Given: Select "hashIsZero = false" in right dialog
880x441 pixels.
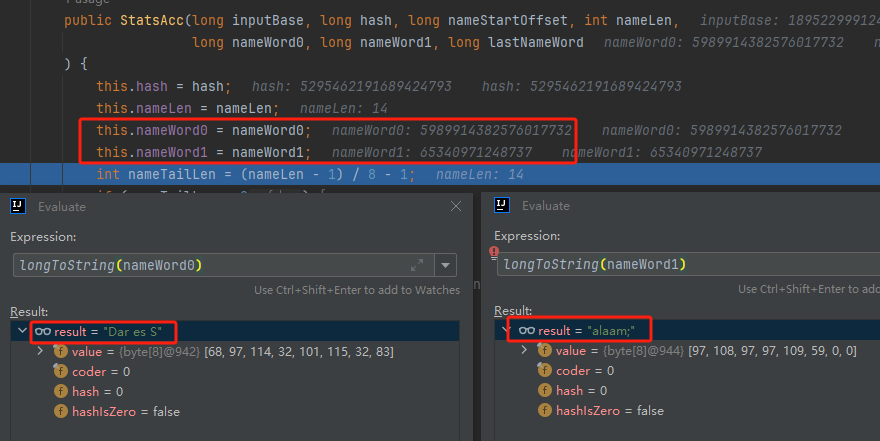Looking at the screenshot, I should [x=609, y=411].
